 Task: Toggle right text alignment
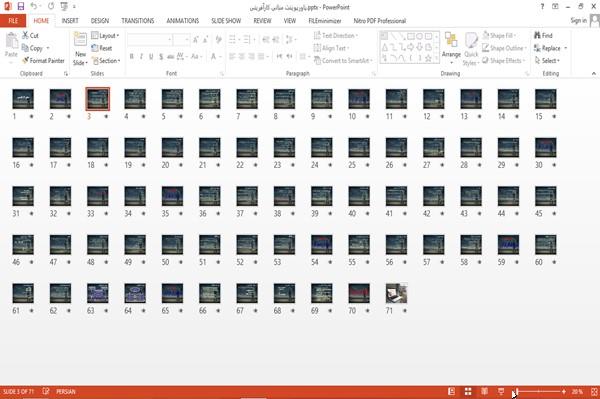pyautogui.click(x=251, y=57)
